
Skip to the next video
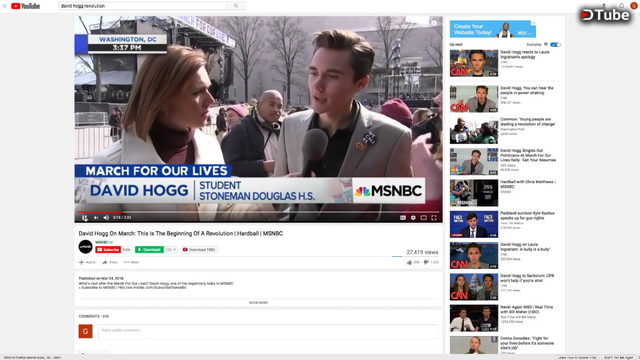tap(96, 218)
